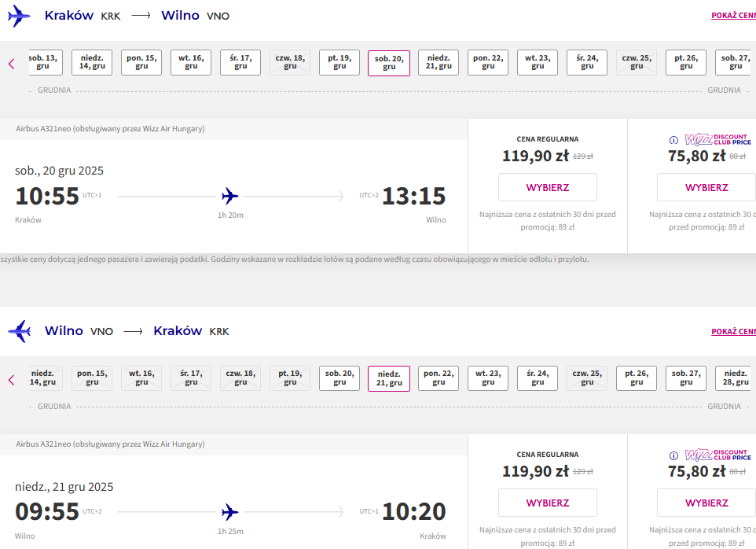Click the plane icon on 10:55 flight timeline
The width and height of the screenshot is (756, 549).
230,197
